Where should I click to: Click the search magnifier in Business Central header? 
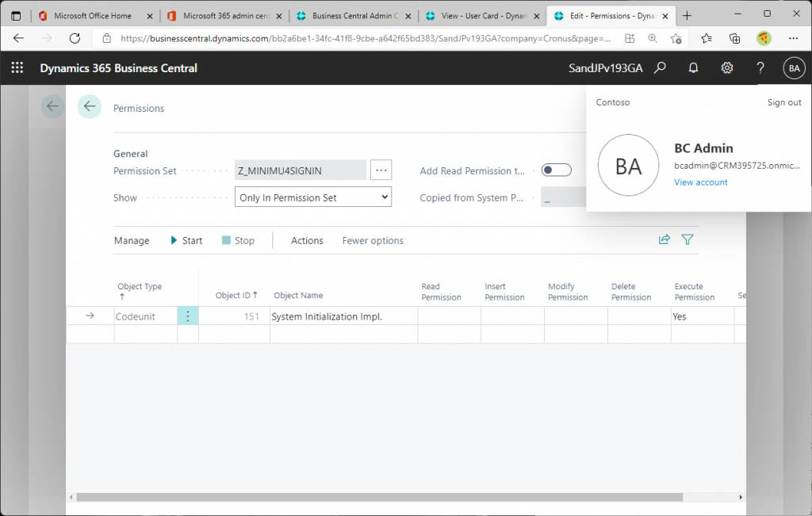pos(660,68)
